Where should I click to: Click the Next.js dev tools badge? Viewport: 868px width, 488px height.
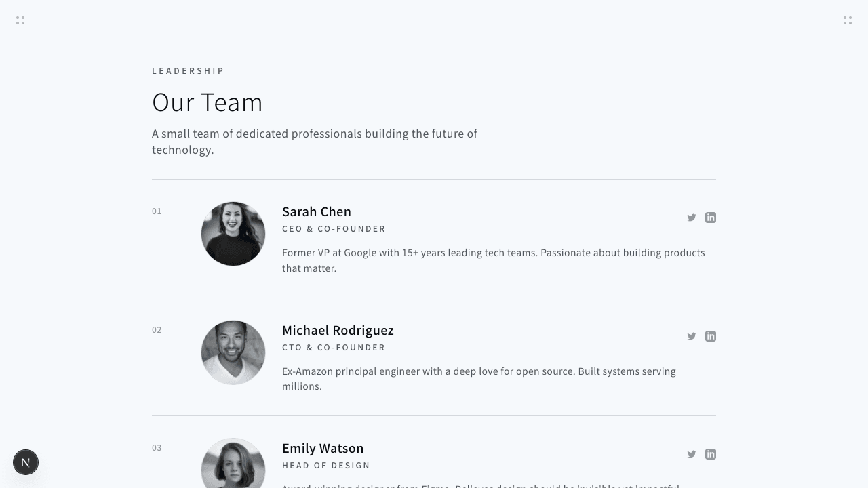(x=26, y=462)
